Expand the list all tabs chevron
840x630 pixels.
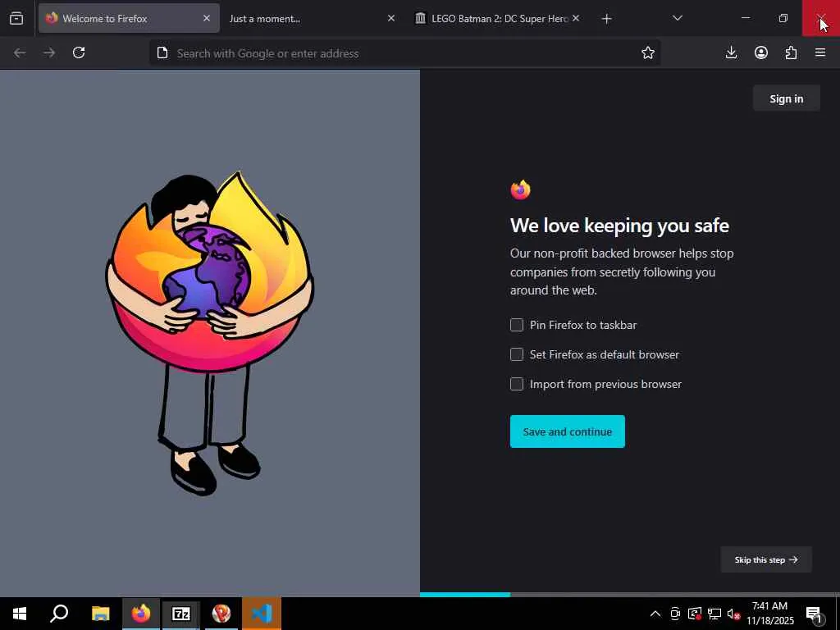(x=677, y=18)
